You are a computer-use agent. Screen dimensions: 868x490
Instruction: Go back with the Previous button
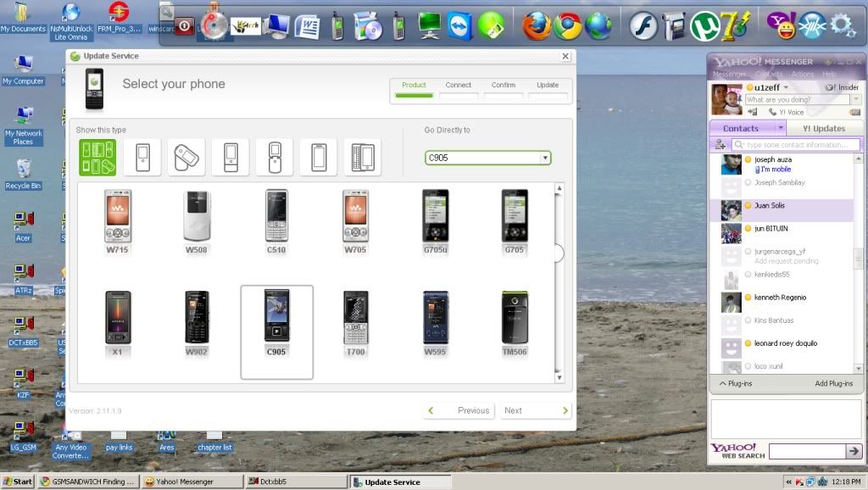pos(459,410)
